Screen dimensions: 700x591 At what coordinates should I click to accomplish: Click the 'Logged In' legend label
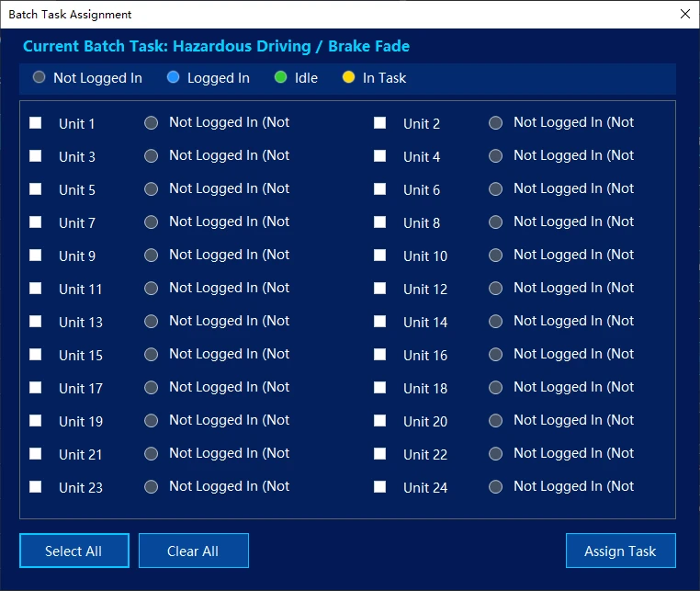(219, 78)
